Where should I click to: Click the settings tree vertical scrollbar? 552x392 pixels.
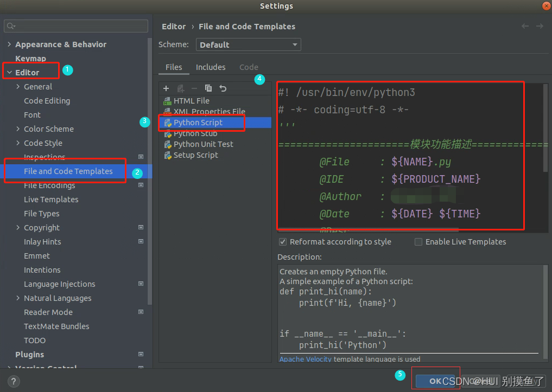click(x=150, y=170)
